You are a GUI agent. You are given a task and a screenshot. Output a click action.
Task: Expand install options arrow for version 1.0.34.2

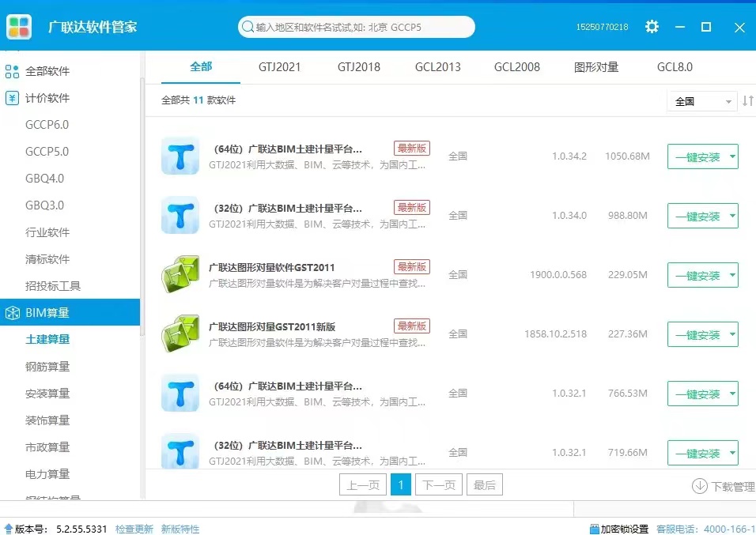732,156
